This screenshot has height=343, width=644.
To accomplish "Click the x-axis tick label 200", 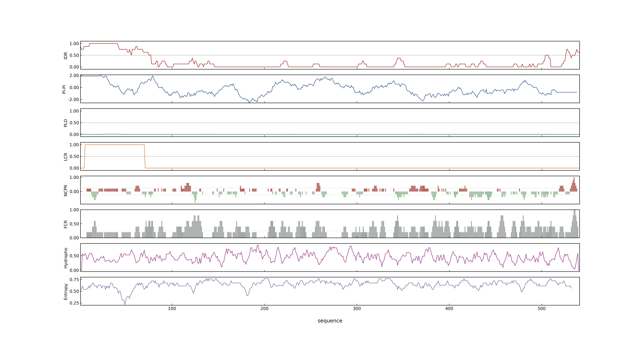I will 264,309.
